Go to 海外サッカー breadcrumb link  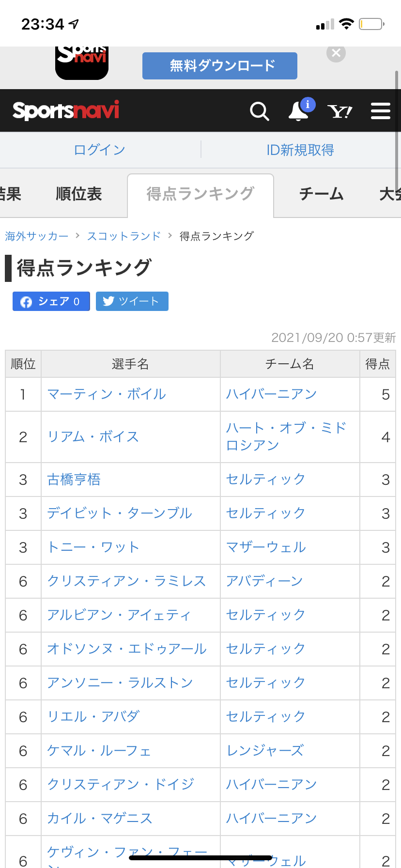37,236
